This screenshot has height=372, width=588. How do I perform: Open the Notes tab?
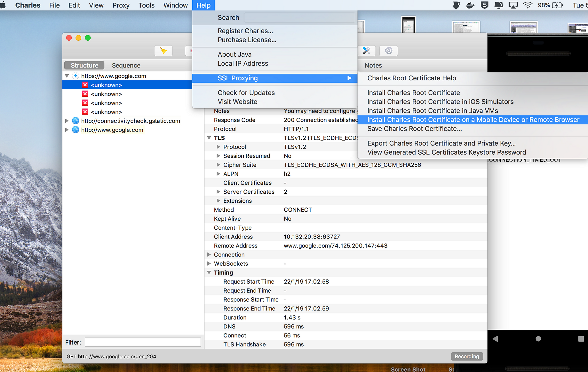point(373,65)
